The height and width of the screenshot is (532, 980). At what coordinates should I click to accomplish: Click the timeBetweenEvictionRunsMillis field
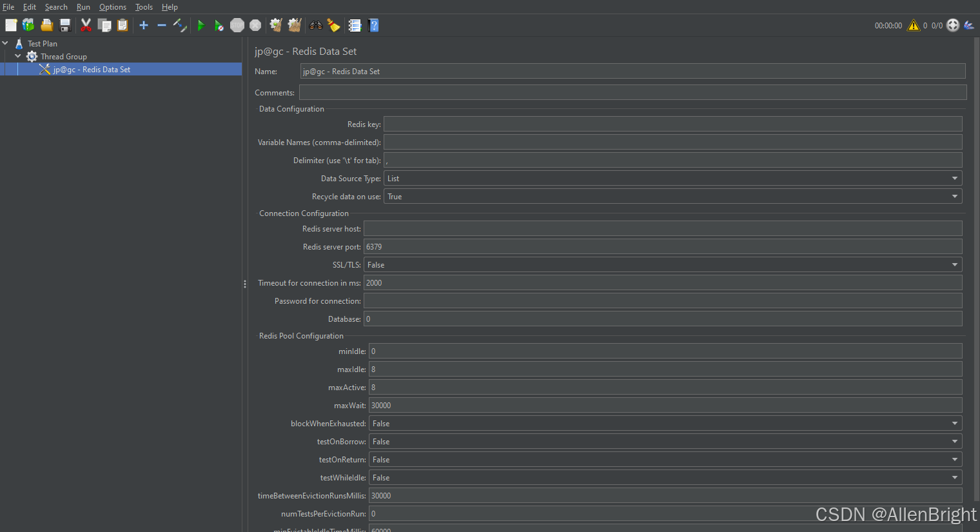(665, 496)
